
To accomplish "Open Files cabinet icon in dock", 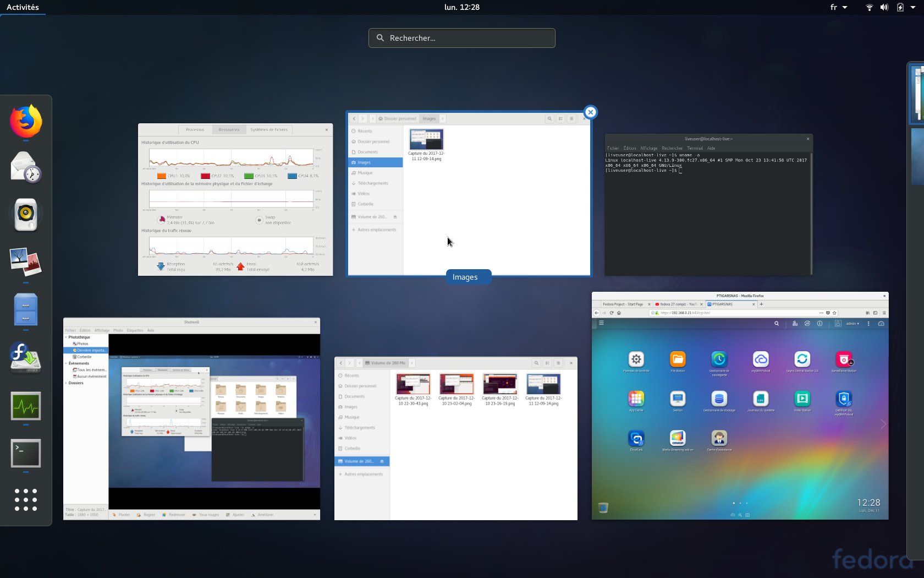I will coord(26,309).
